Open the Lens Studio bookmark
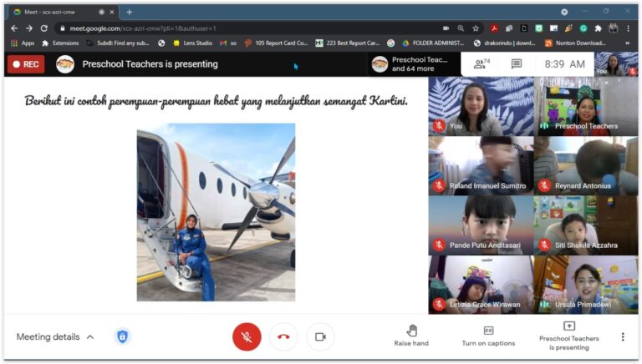642x364 pixels. tap(192, 43)
